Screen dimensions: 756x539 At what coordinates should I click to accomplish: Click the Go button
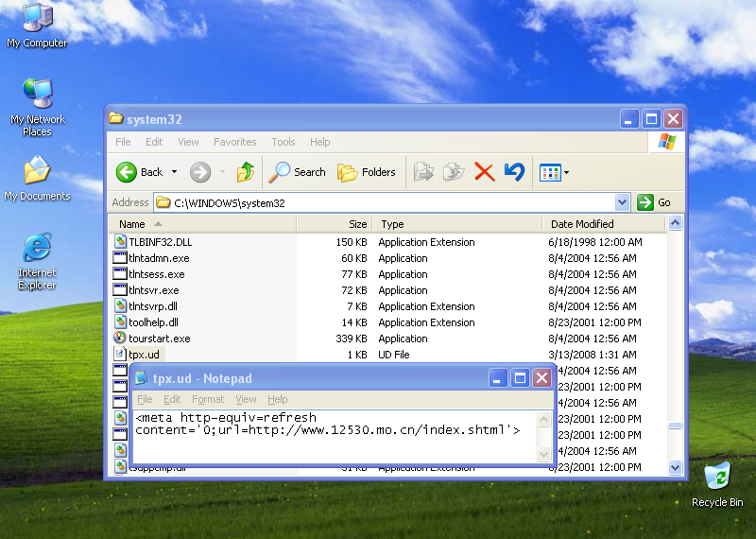(x=654, y=202)
